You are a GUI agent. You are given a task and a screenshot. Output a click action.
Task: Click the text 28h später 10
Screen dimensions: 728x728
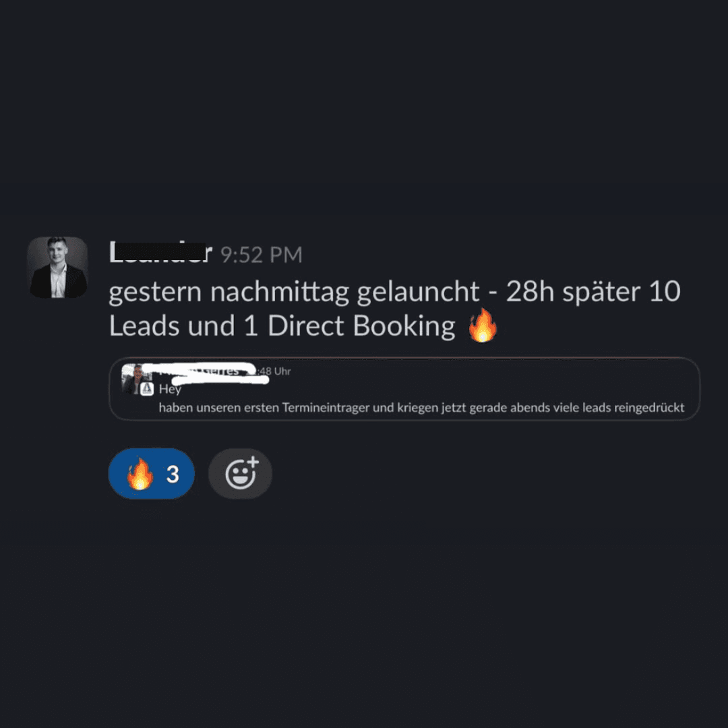tap(593, 292)
